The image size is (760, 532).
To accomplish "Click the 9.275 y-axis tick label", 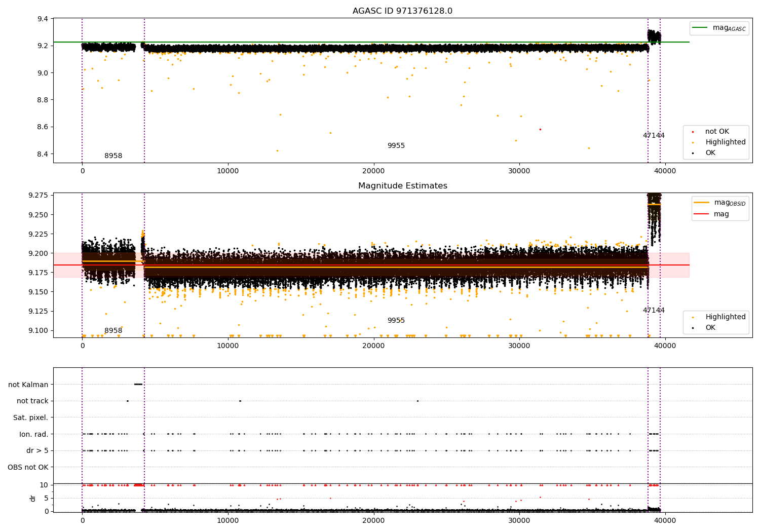I will pos(39,196).
